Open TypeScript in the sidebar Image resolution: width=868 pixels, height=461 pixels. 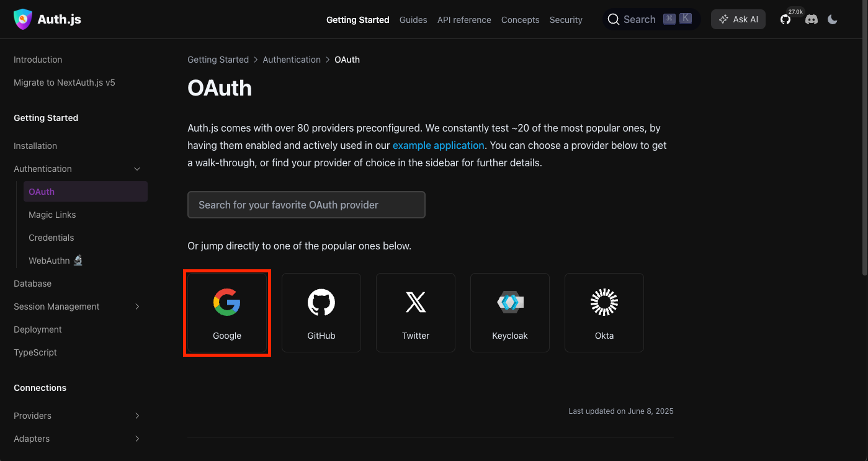35,352
